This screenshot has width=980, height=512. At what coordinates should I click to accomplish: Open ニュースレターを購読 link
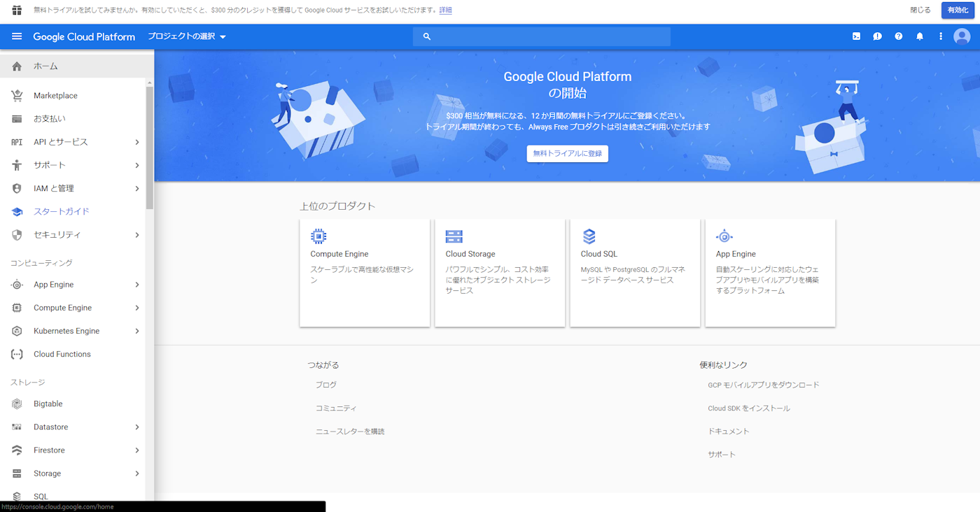tap(350, 432)
